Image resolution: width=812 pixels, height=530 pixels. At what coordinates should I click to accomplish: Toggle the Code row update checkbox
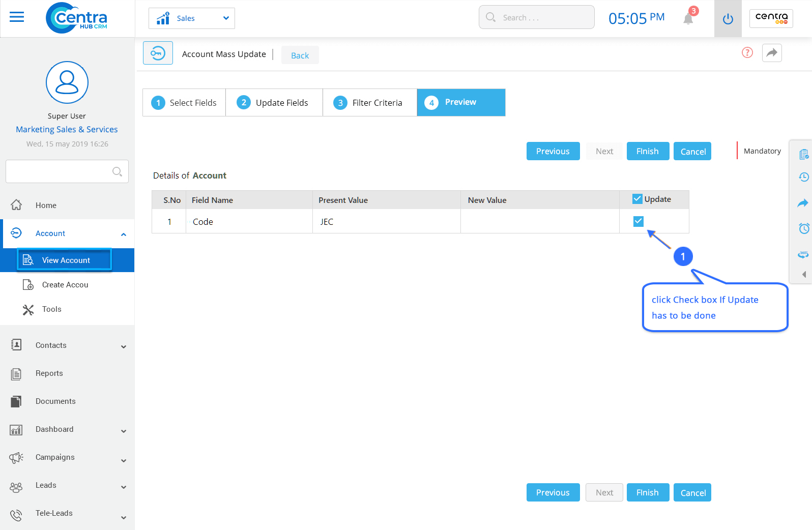point(639,221)
